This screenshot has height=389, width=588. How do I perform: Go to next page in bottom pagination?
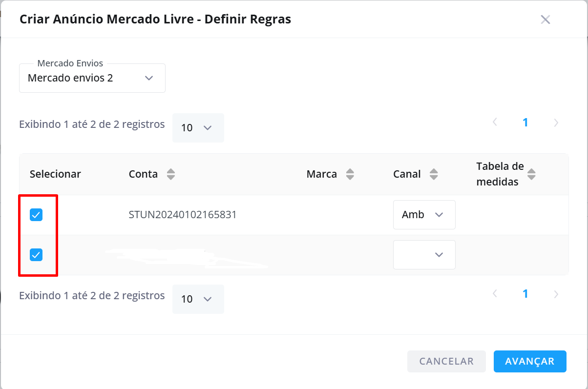(556, 294)
